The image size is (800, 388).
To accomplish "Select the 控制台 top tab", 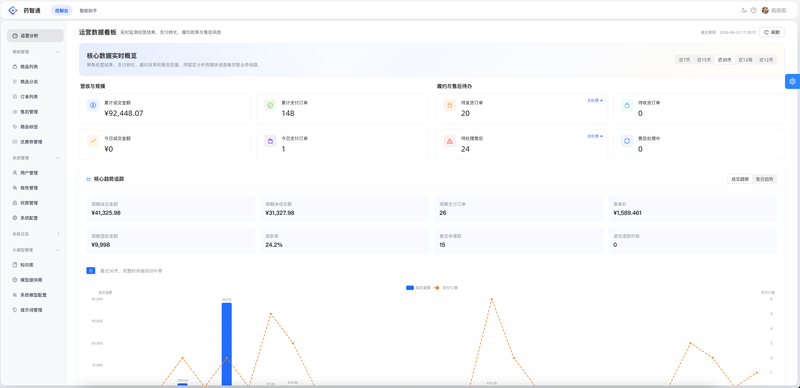I will [61, 10].
